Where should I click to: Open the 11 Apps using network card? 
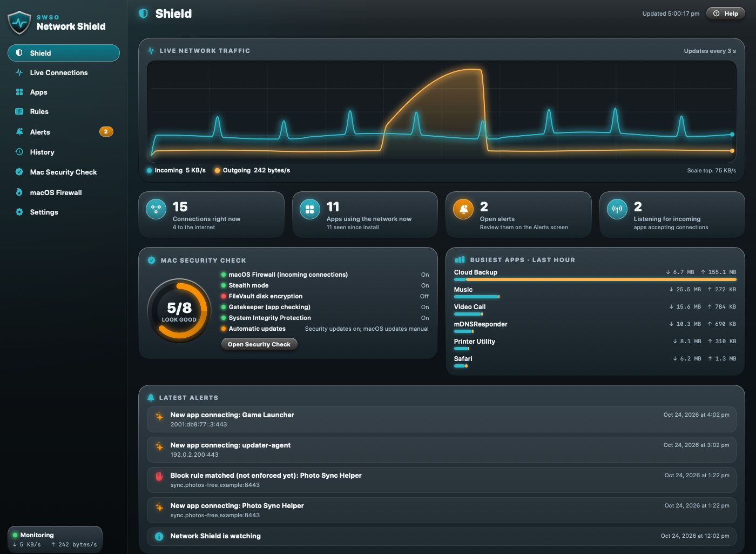pos(364,215)
